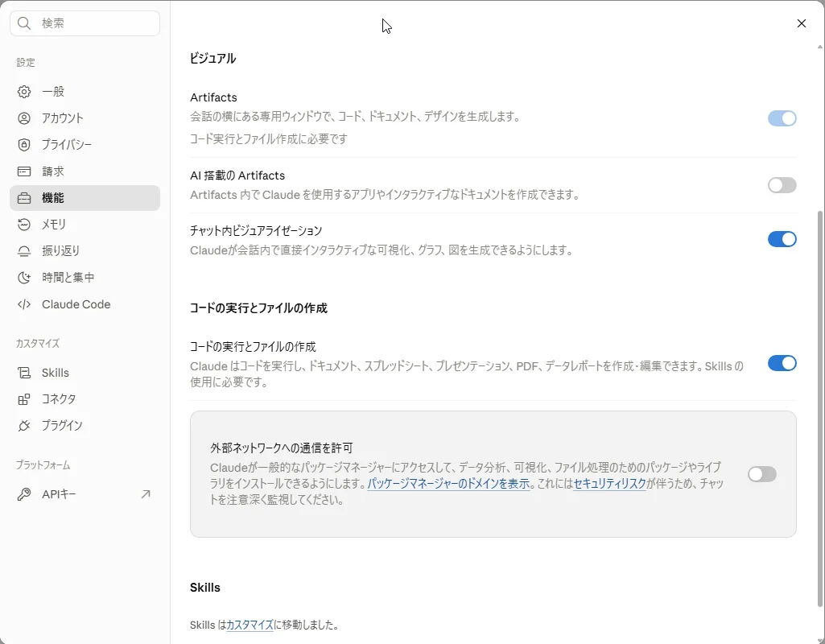Select Claude Code in sidebar

coord(85,304)
